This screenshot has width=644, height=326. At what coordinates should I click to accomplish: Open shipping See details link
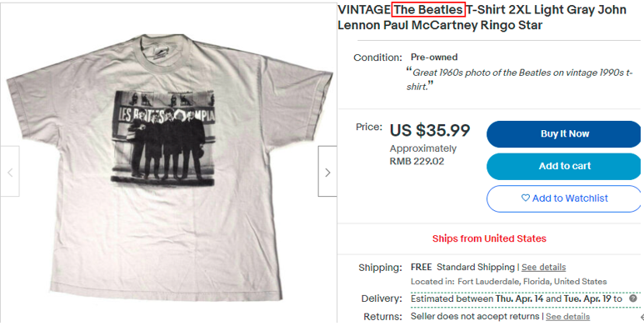click(x=543, y=267)
